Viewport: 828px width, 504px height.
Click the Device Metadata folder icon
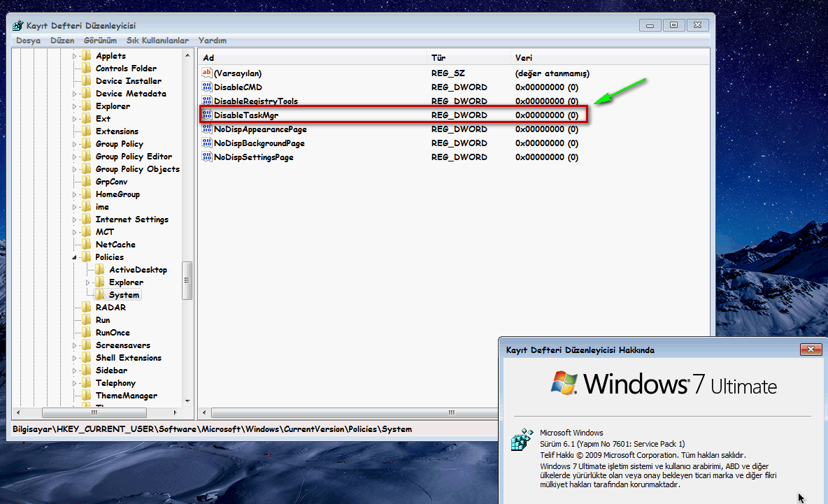[x=87, y=94]
